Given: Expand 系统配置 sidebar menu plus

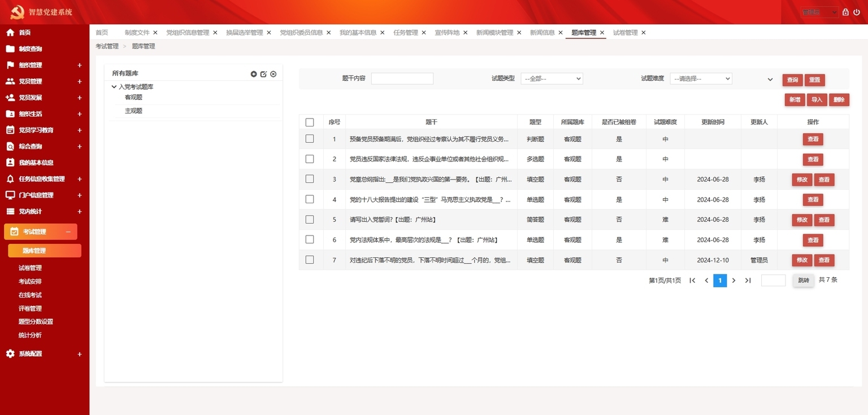Looking at the screenshot, I should click(80, 355).
